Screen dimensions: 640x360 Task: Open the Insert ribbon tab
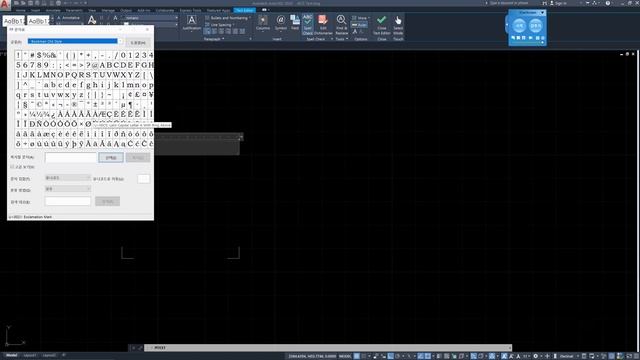[36, 10]
